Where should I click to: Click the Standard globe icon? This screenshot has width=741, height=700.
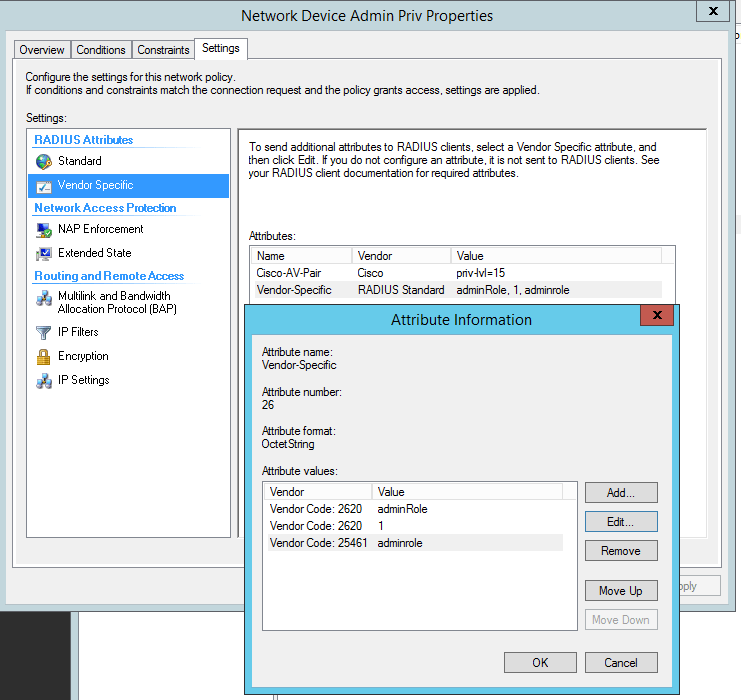(x=44, y=161)
